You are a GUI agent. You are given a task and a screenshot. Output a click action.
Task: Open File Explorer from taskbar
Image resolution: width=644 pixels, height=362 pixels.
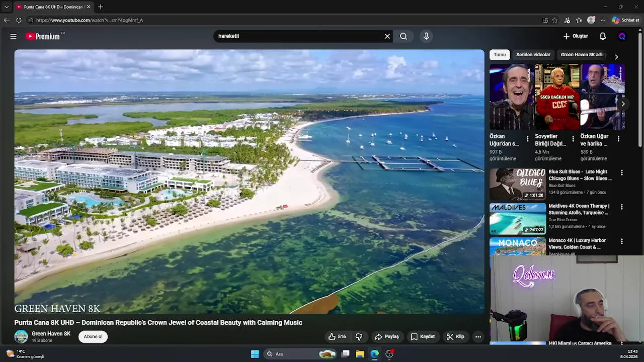coord(360,354)
